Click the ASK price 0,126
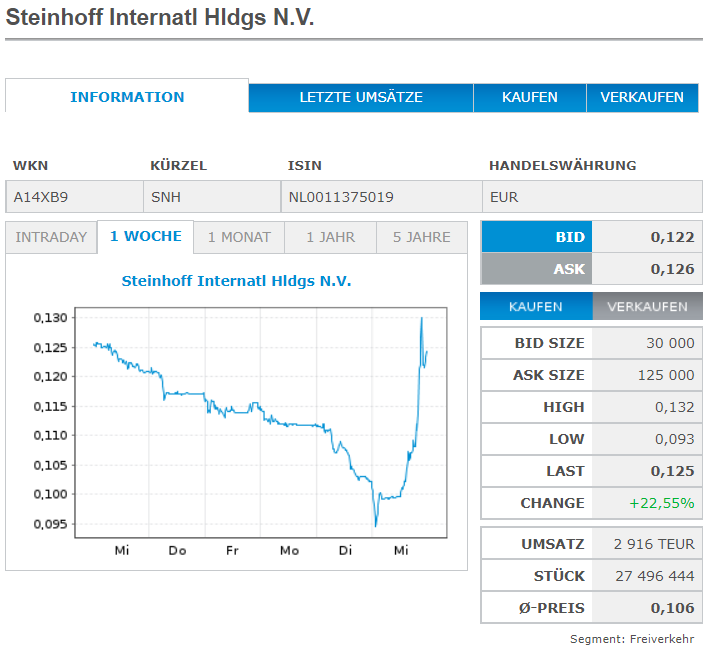 click(672, 269)
